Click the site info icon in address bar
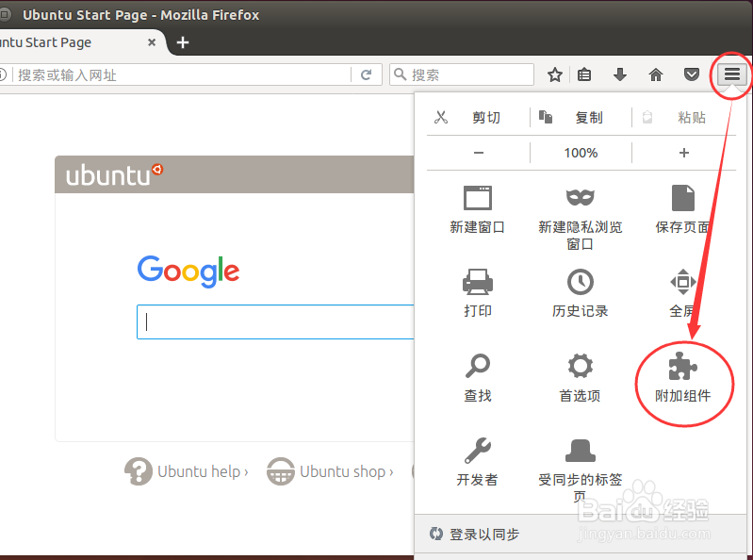This screenshot has height=560, width=753. point(3,74)
